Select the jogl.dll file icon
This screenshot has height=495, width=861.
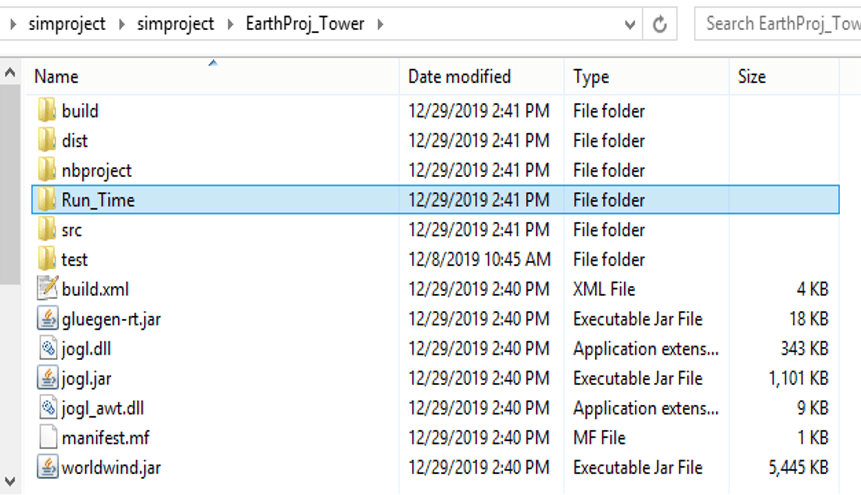(x=47, y=349)
